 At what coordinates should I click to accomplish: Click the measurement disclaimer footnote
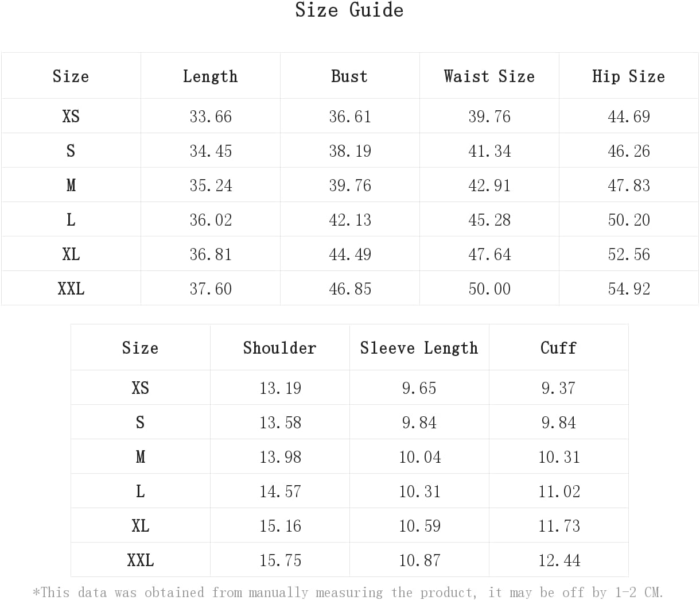click(x=348, y=592)
